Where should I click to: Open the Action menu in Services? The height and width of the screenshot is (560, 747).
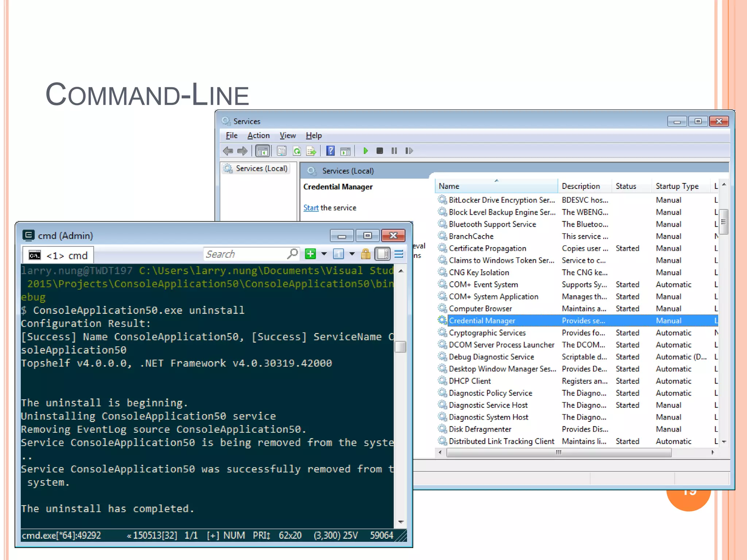coord(259,136)
